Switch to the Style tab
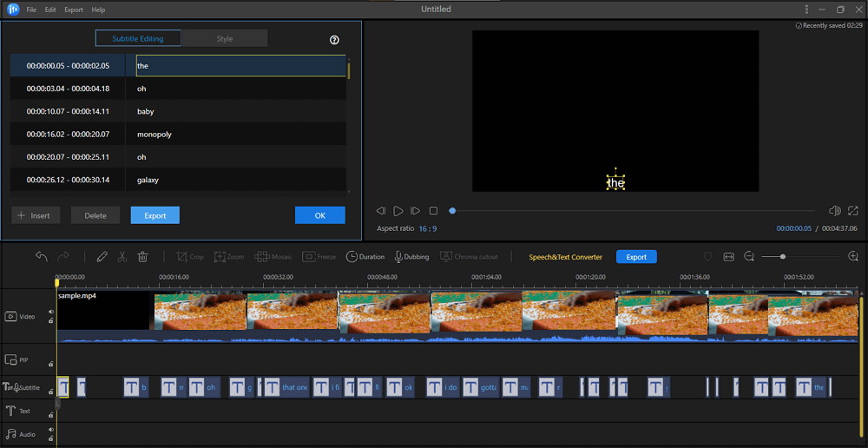This screenshot has width=868, height=448. (225, 39)
